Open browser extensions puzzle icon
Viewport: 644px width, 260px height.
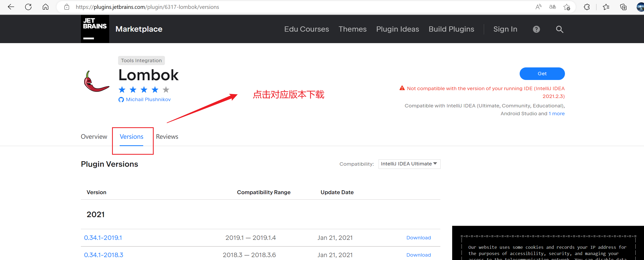[587, 7]
